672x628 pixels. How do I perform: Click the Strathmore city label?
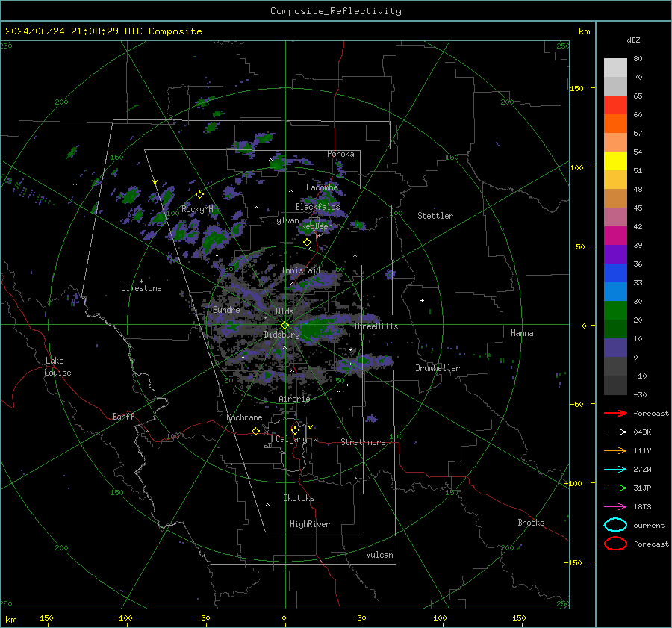pos(363,442)
